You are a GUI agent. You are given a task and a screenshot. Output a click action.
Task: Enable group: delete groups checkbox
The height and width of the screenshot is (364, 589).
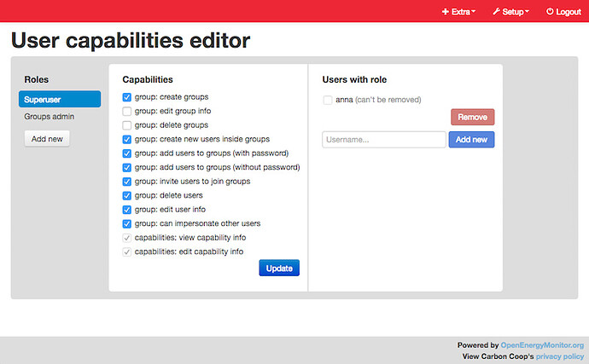(127, 125)
